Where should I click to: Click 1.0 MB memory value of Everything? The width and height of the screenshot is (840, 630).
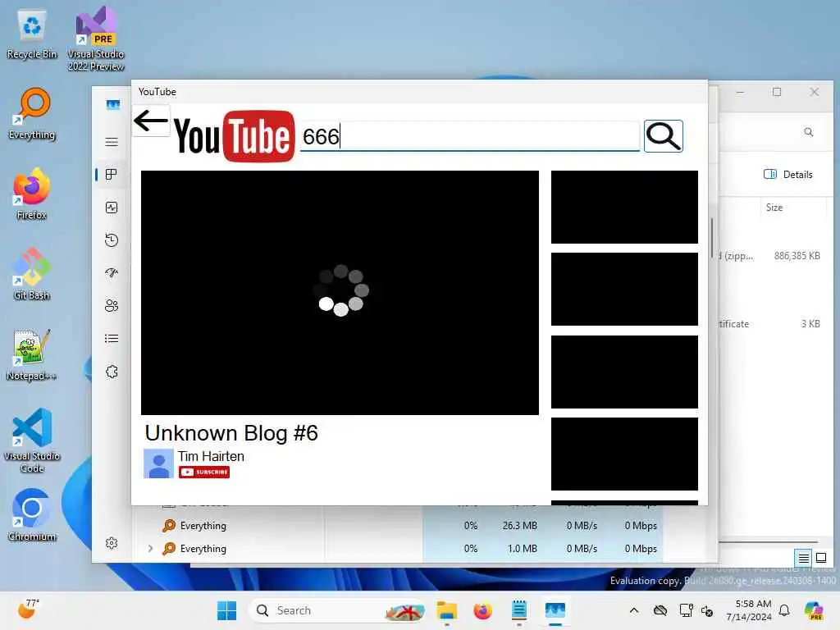[x=522, y=549]
